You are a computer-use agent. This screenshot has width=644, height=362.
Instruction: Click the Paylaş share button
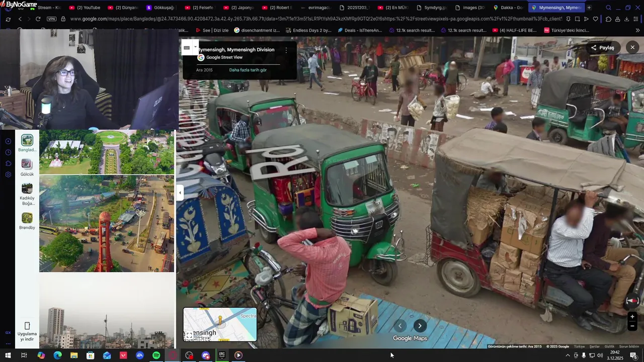point(603,48)
